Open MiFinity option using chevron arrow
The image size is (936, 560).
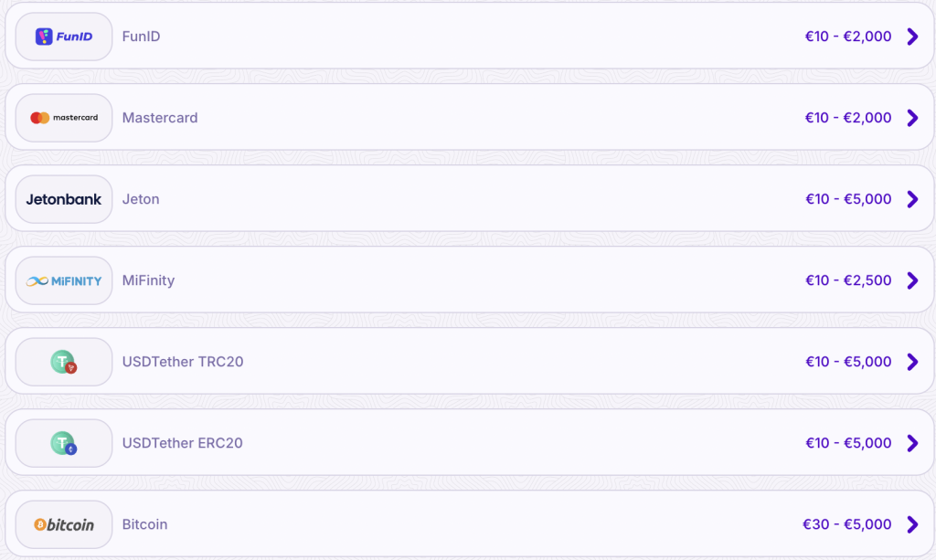pyautogui.click(x=912, y=280)
